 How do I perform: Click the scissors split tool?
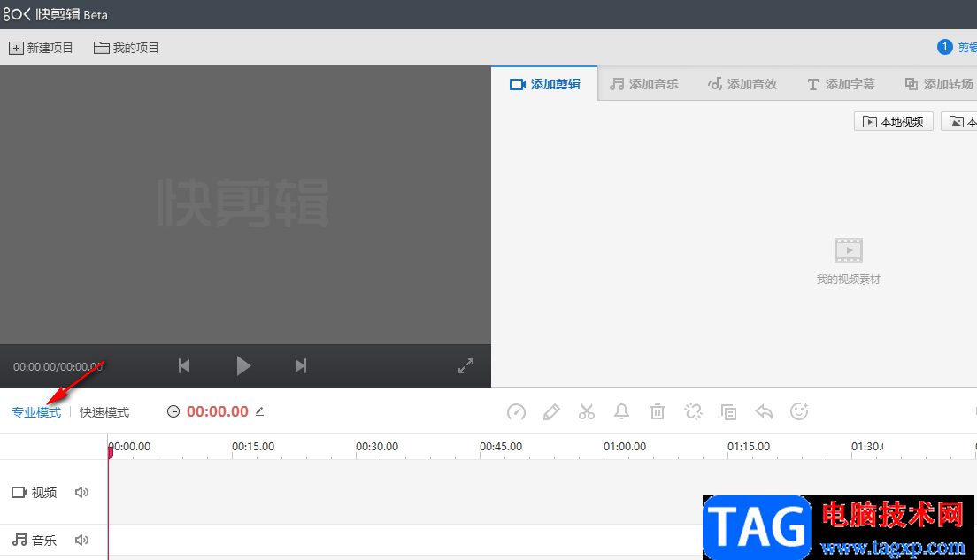coord(587,411)
